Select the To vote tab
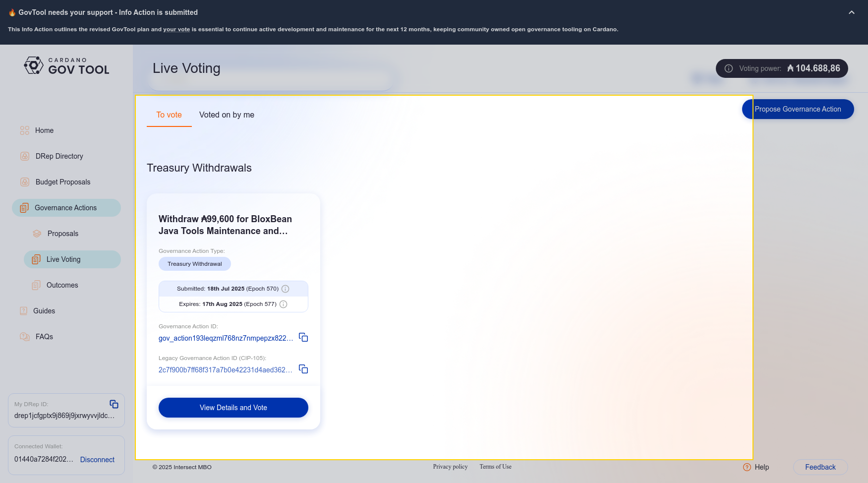The height and width of the screenshot is (483, 868). pyautogui.click(x=169, y=115)
